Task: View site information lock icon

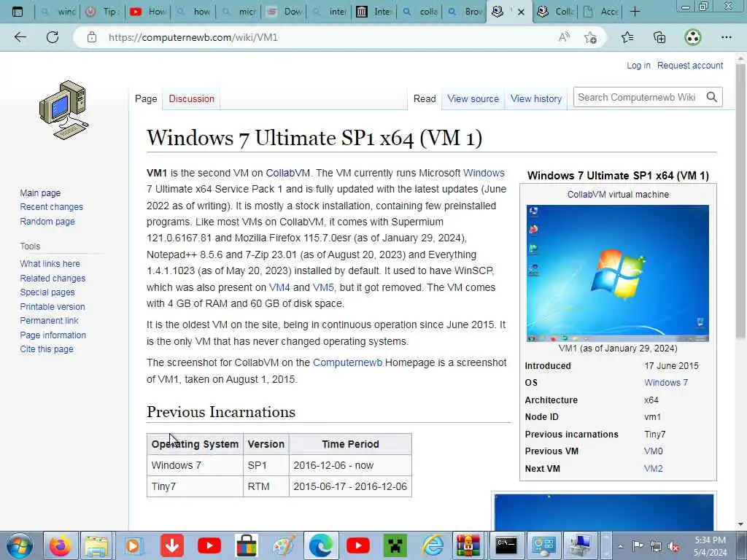Action: point(92,37)
